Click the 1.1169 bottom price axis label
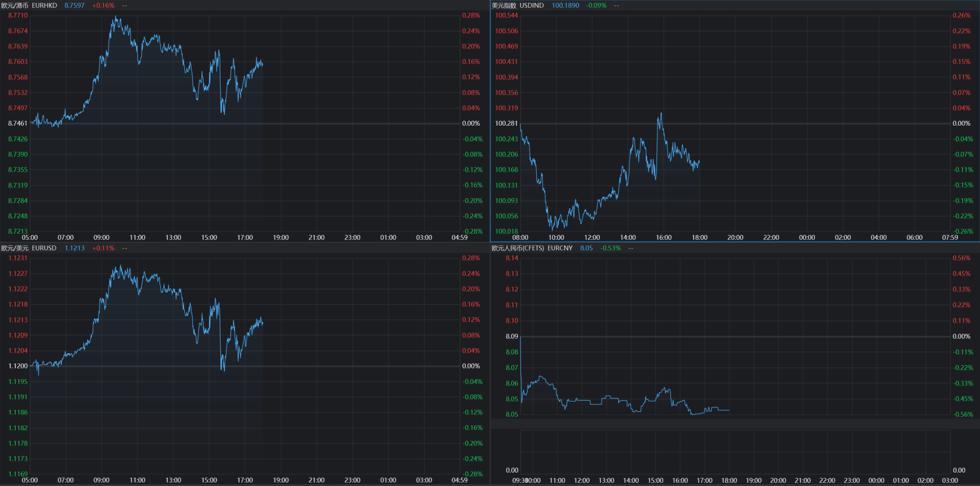Viewport: 980px width, 486px height. [x=18, y=474]
